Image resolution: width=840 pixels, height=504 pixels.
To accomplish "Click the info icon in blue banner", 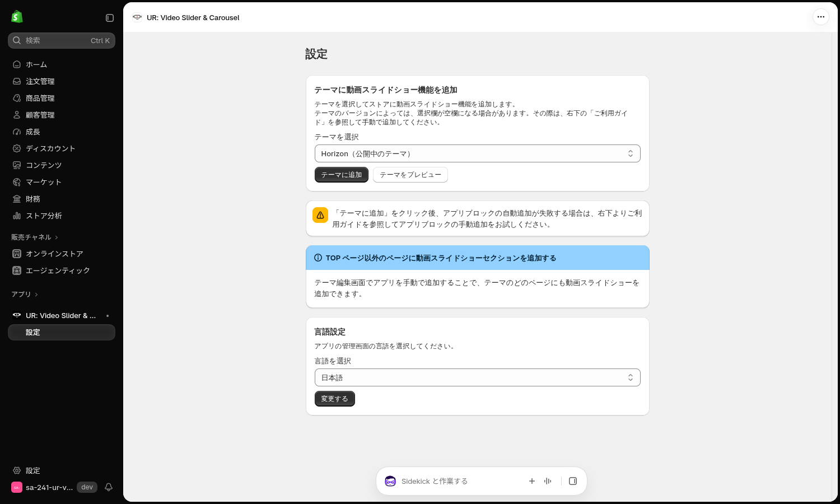I will (x=318, y=258).
